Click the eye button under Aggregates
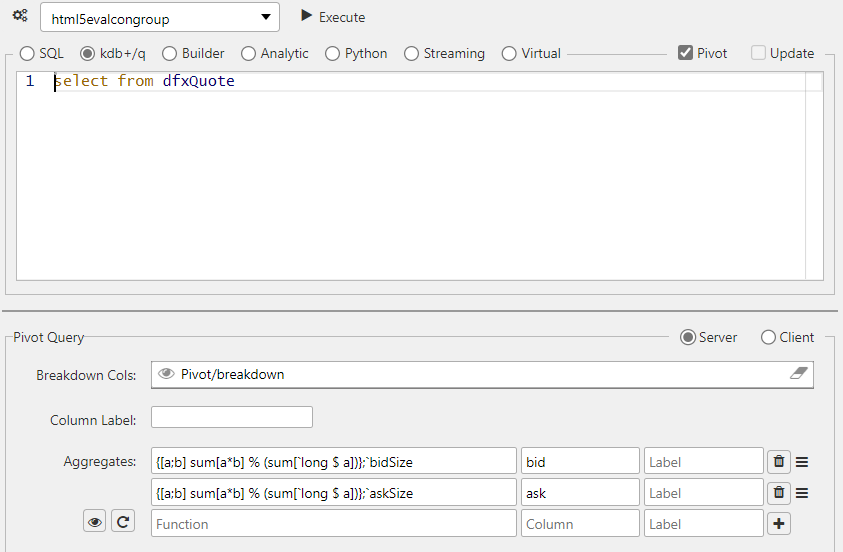The width and height of the screenshot is (843, 552). click(x=95, y=521)
